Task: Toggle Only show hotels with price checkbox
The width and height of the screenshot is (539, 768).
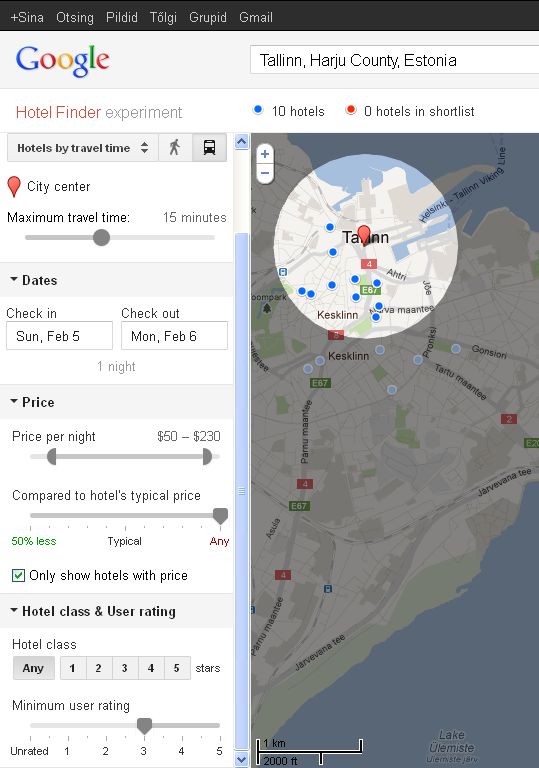Action: coord(18,576)
